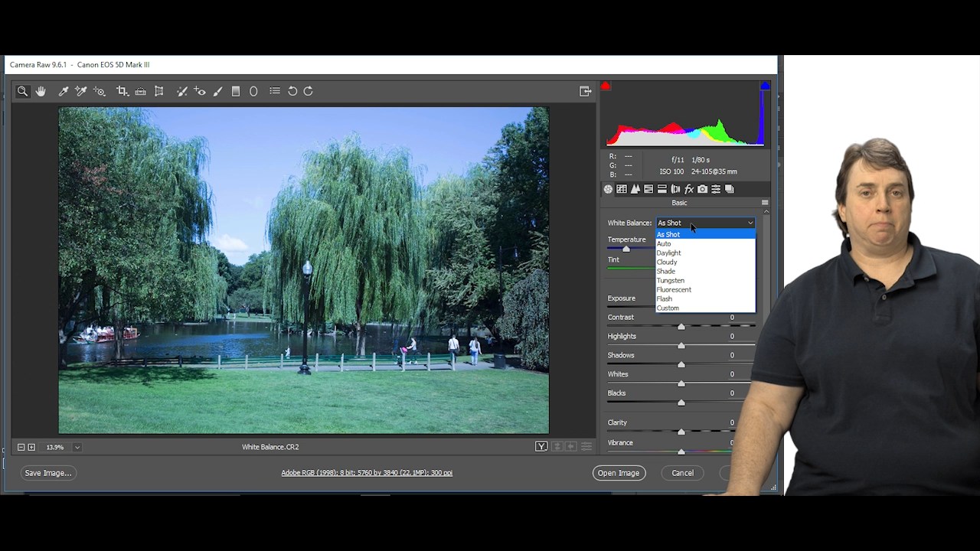Choose Daylight white balance option
Image resolution: width=980 pixels, height=551 pixels.
click(705, 253)
